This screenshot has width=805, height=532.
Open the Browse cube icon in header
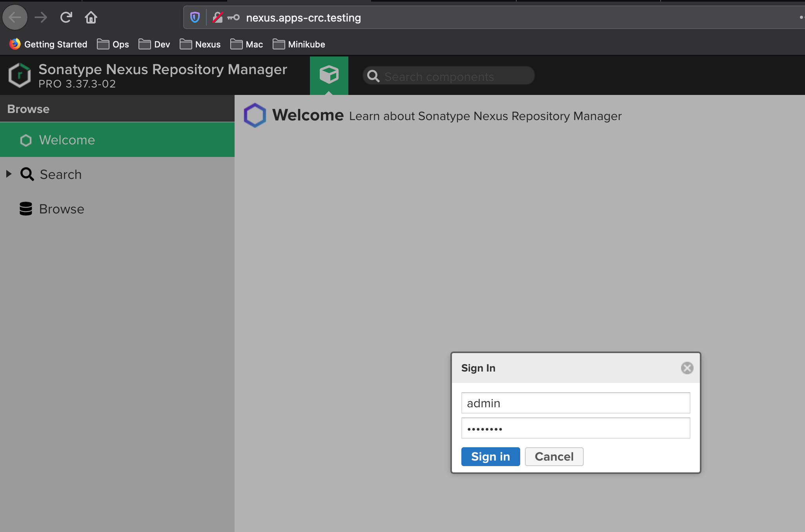click(329, 75)
